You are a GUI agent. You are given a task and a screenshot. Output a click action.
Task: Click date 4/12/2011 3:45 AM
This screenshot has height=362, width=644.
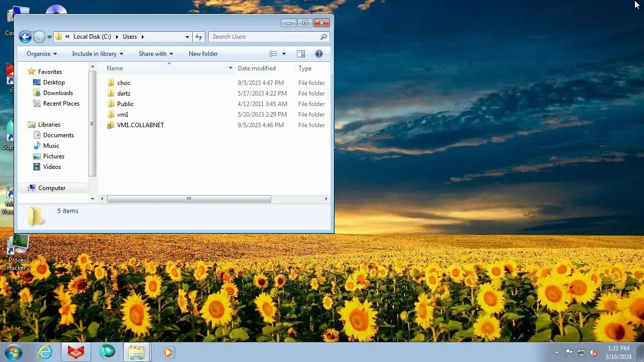click(263, 104)
